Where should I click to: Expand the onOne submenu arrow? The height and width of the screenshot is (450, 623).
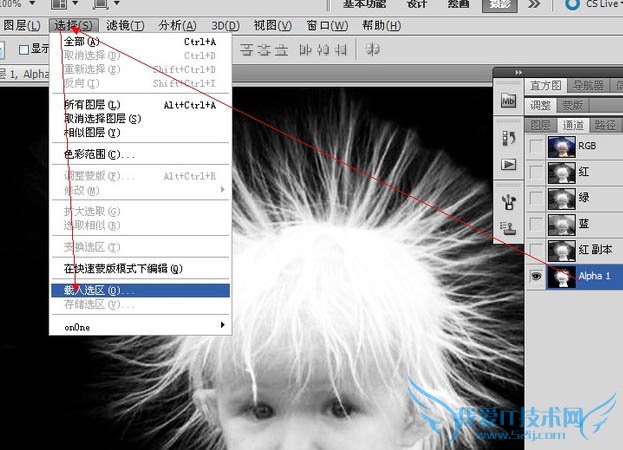[222, 325]
